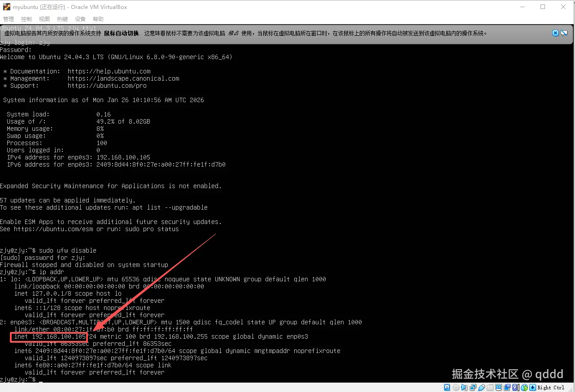Image resolution: width=575 pixels, height=392 pixels.
Task: Click the System load value 0.16
Action: point(104,114)
